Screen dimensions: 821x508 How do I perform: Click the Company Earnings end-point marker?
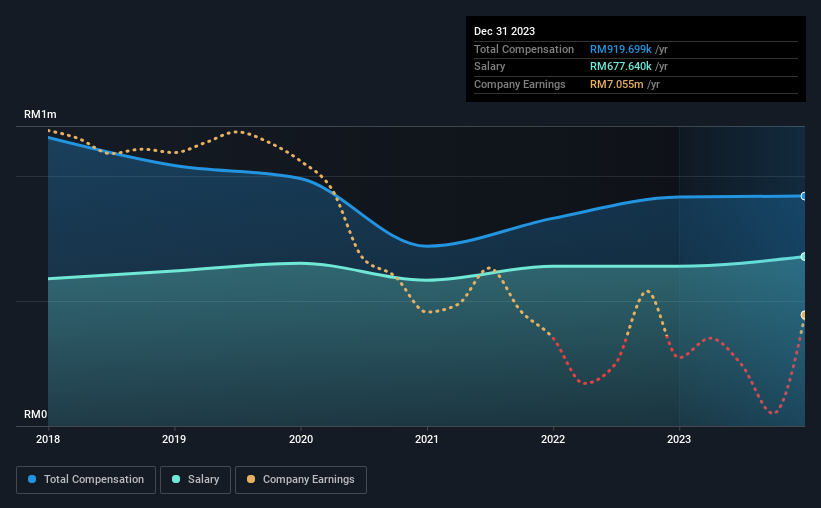click(x=804, y=315)
